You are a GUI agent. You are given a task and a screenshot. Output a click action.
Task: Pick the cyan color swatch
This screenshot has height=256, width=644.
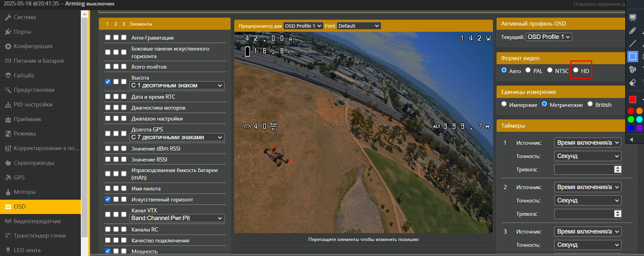point(639,119)
